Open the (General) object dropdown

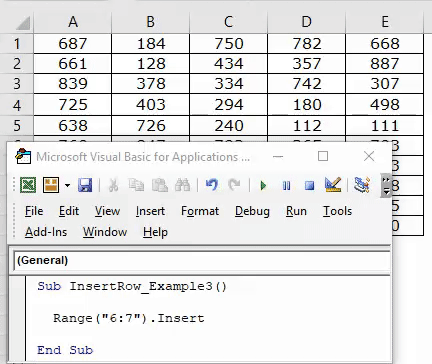202,260
